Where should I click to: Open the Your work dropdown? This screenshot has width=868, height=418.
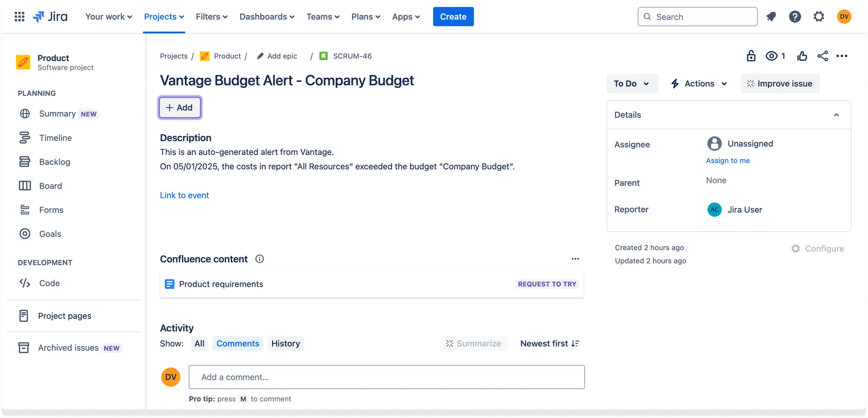109,17
